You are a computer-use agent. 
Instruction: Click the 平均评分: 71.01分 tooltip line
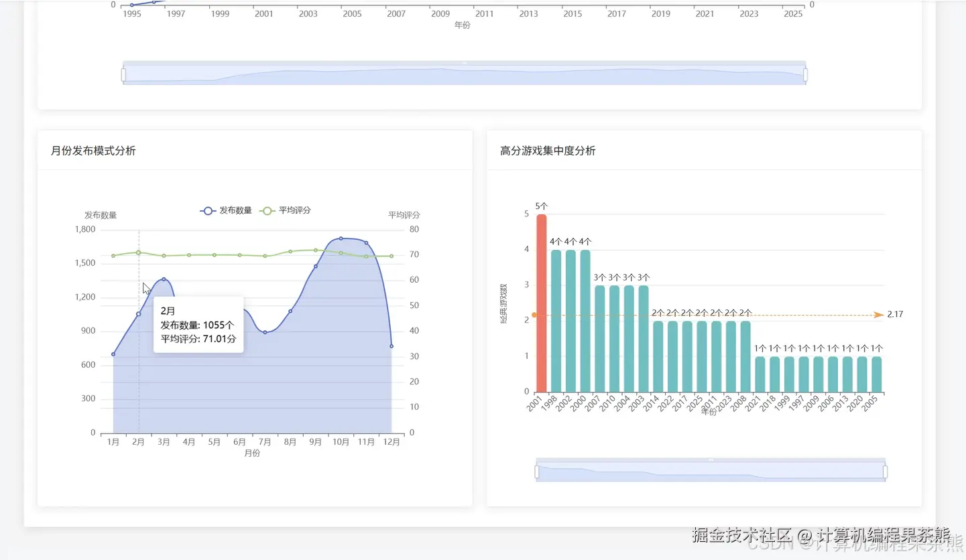coord(198,338)
